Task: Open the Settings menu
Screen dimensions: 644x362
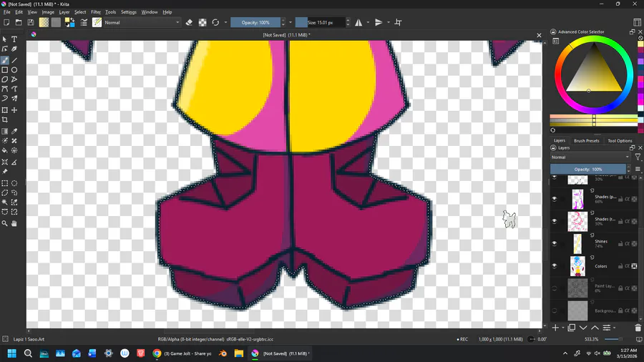Action: coord(129,12)
